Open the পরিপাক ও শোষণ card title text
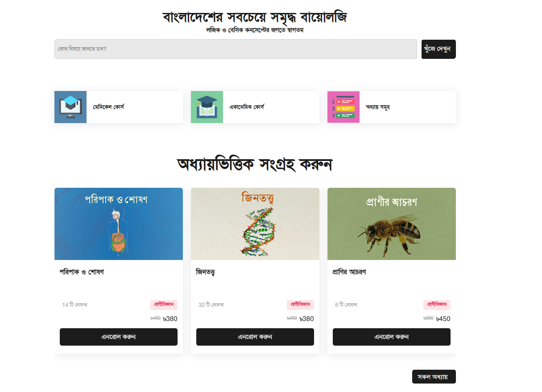The width and height of the screenshot is (542, 392). pos(82,272)
